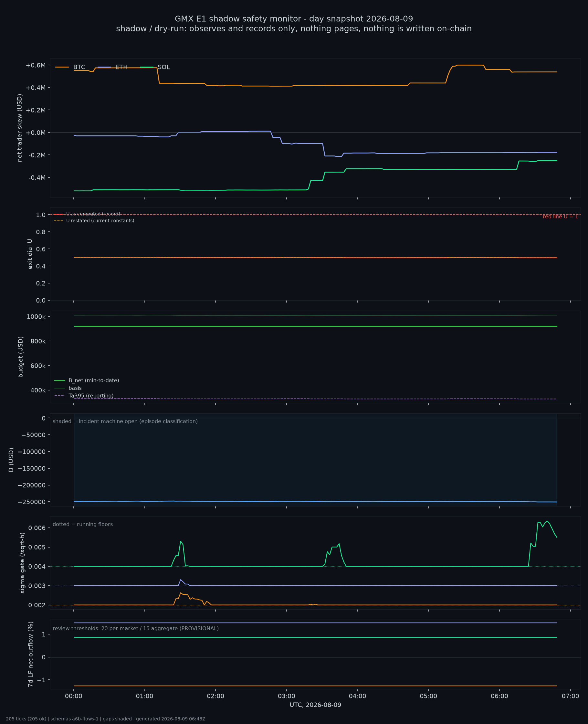Click the '−150000' tick label

click(x=32, y=469)
